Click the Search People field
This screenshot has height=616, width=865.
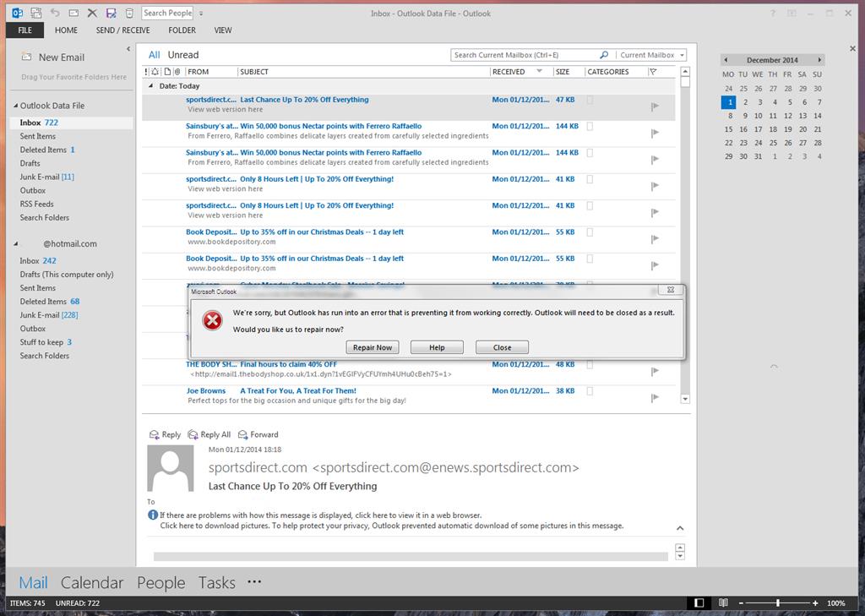(x=168, y=13)
